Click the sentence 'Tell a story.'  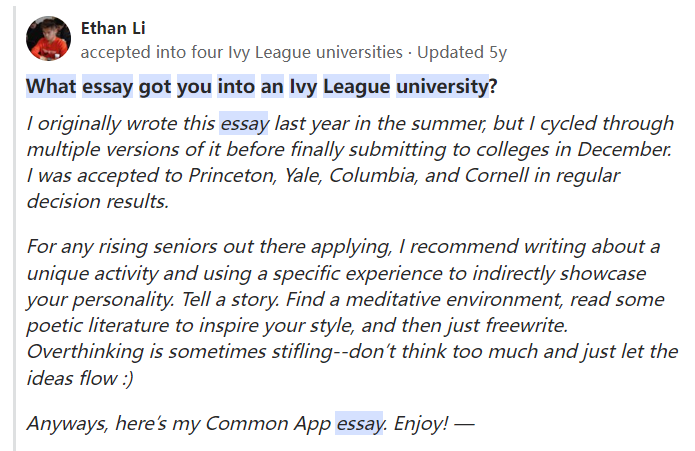[230, 299]
